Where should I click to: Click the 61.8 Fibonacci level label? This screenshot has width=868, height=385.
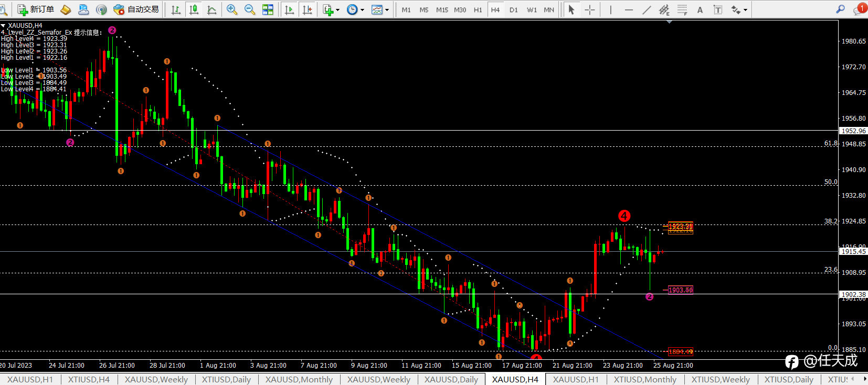831,143
